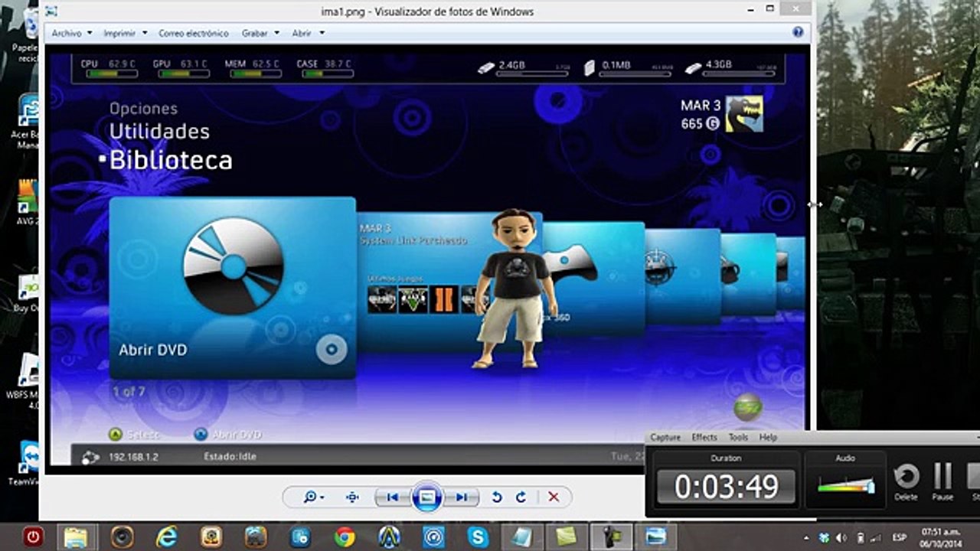Click the Estado:Idle status text
The width and height of the screenshot is (980, 551).
230,457
